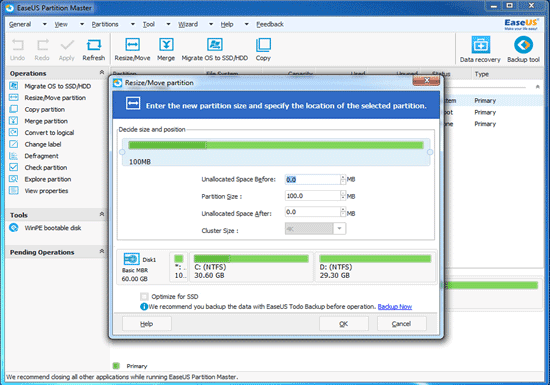Select the Merge toolbar icon
Image resolution: width=550 pixels, height=385 pixels.
(166, 45)
